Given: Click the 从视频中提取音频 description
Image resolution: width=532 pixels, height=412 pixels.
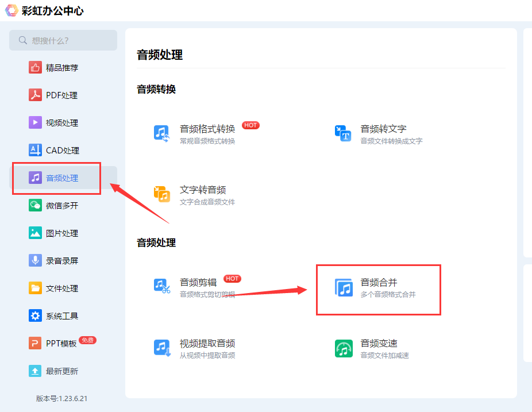Looking at the screenshot, I should click(207, 356).
